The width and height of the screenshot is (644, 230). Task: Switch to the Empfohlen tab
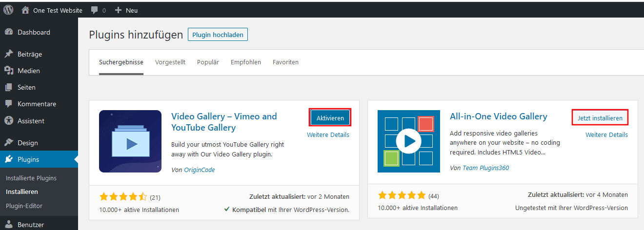246,62
